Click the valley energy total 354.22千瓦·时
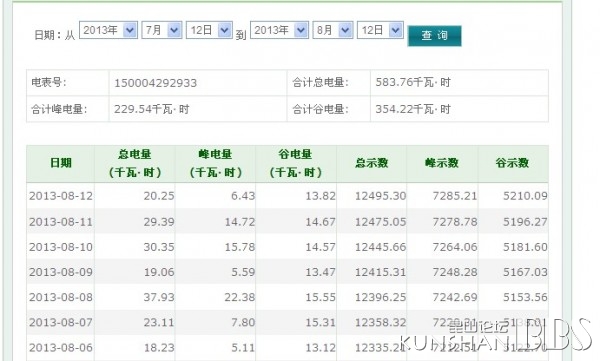The height and width of the screenshot is (361, 600). tap(413, 109)
